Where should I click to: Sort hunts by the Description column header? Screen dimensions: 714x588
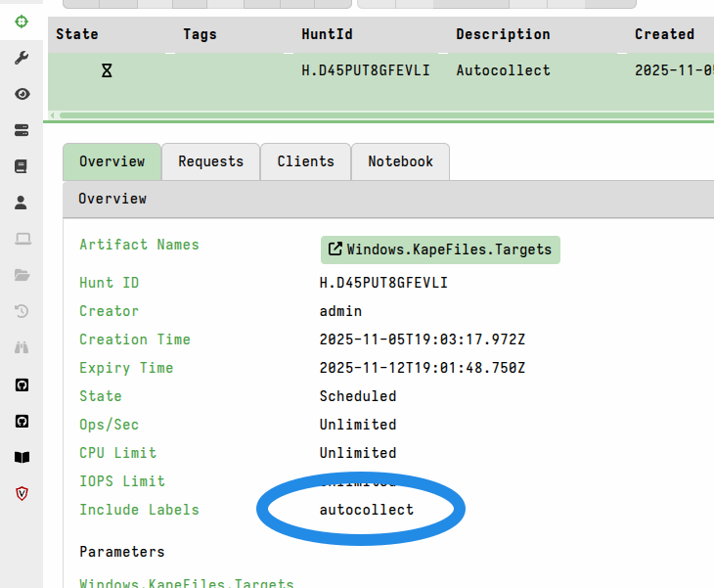pyautogui.click(x=503, y=34)
